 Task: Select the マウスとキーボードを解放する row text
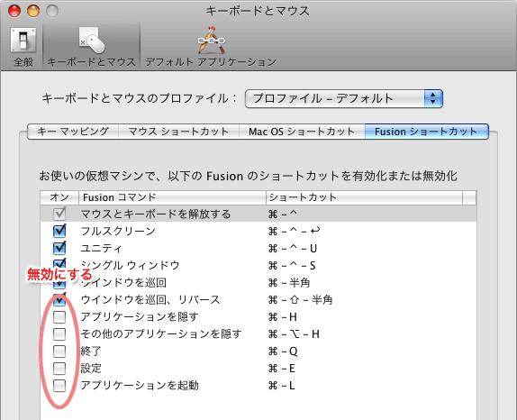[x=156, y=215]
